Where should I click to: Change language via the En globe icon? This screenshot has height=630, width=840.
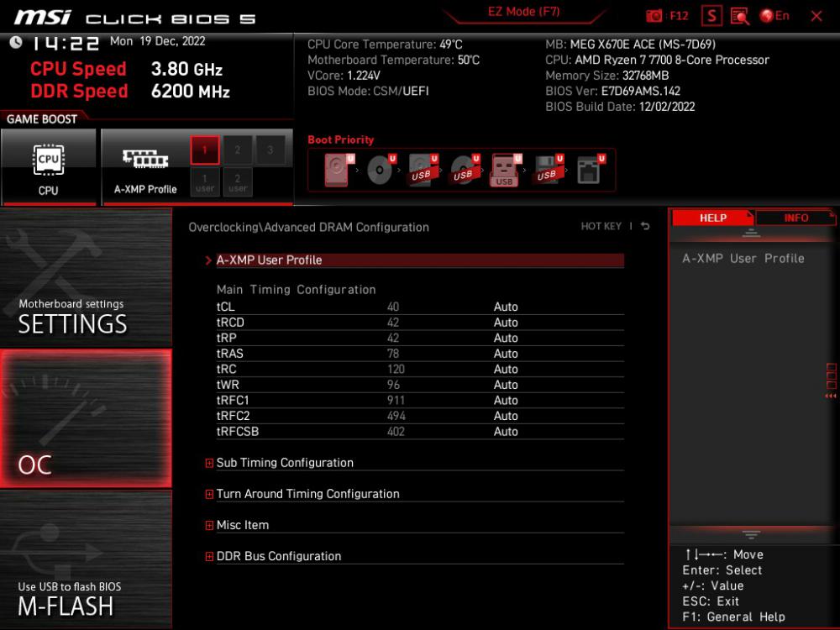[774, 16]
